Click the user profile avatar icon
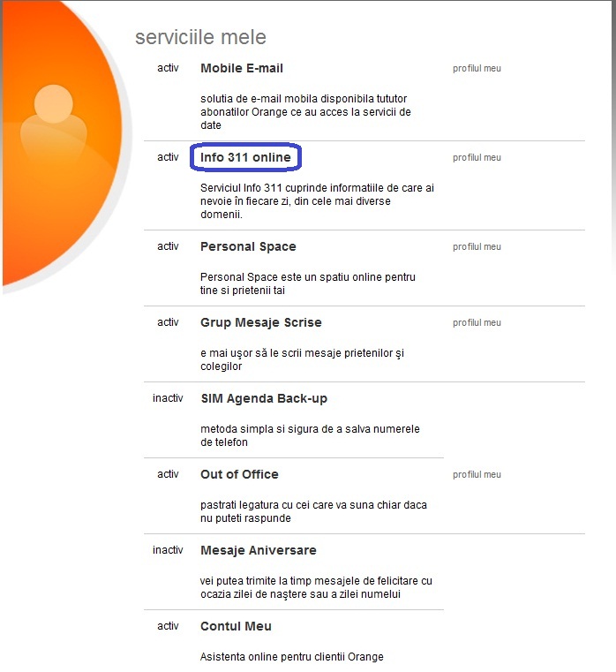616x672 pixels. point(54,122)
